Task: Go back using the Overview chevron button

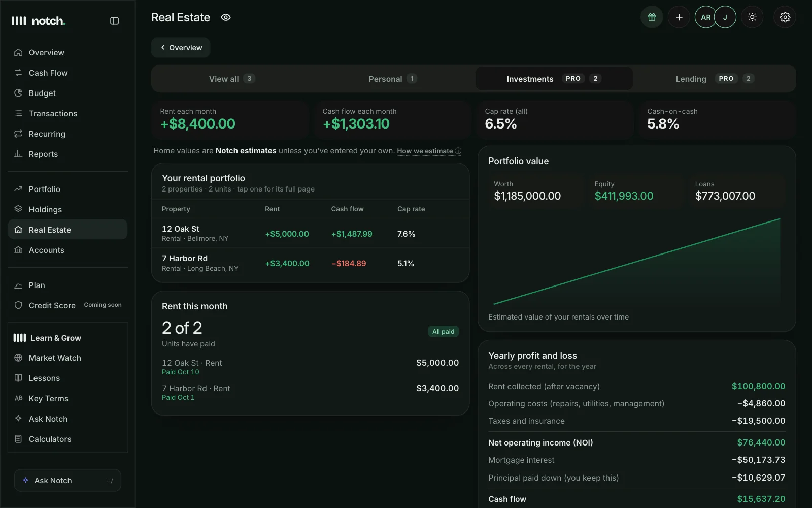Action: click(x=181, y=47)
